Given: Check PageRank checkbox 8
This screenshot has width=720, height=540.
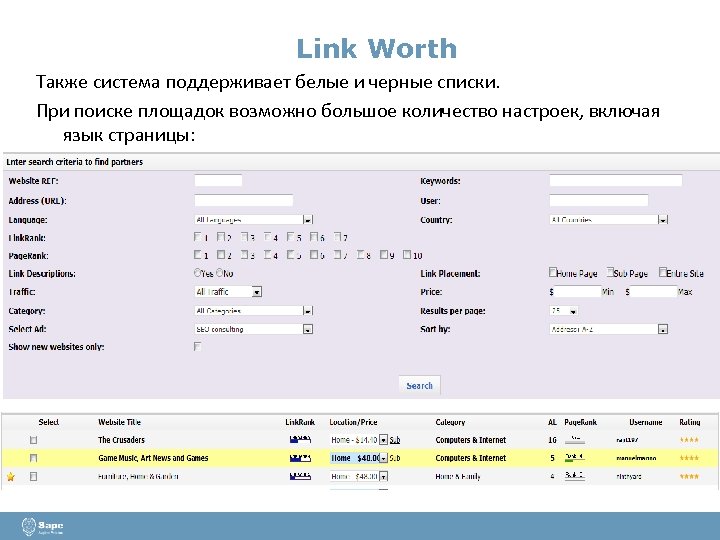Looking at the screenshot, I should pyautogui.click(x=361, y=254).
